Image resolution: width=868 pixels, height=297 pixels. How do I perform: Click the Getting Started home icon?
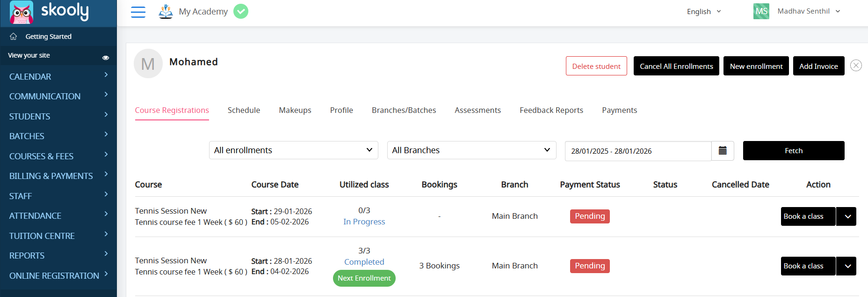pos(14,37)
